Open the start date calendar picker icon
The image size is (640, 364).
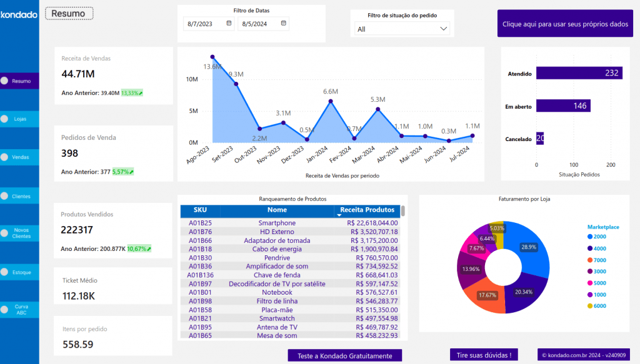pos(229,24)
